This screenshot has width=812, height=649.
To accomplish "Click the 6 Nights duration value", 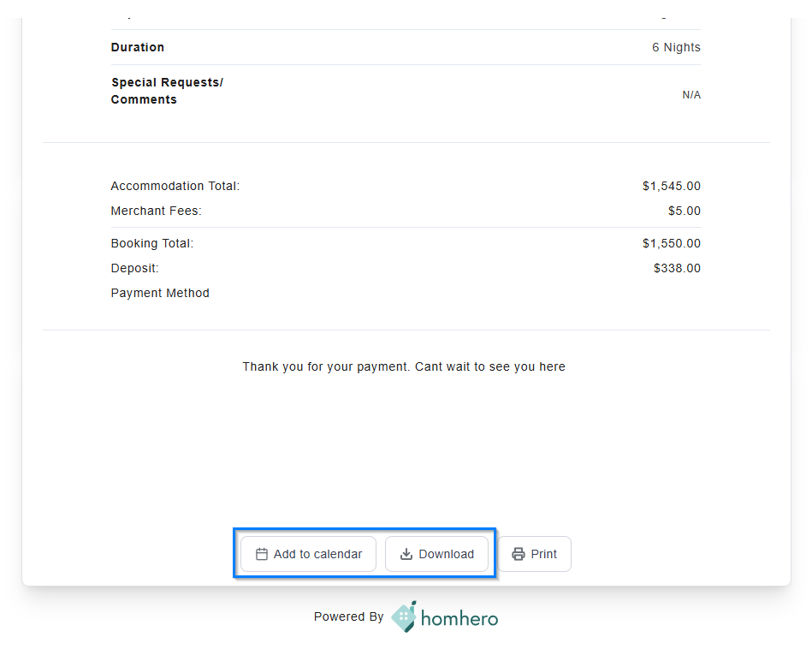I will tap(676, 47).
